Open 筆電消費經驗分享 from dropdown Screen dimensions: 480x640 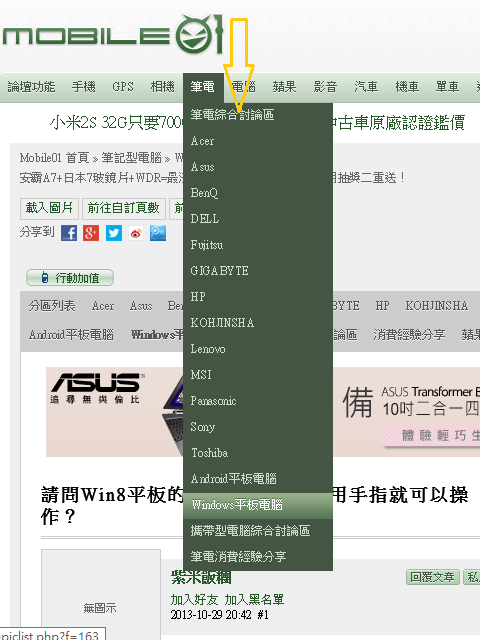(x=258, y=557)
